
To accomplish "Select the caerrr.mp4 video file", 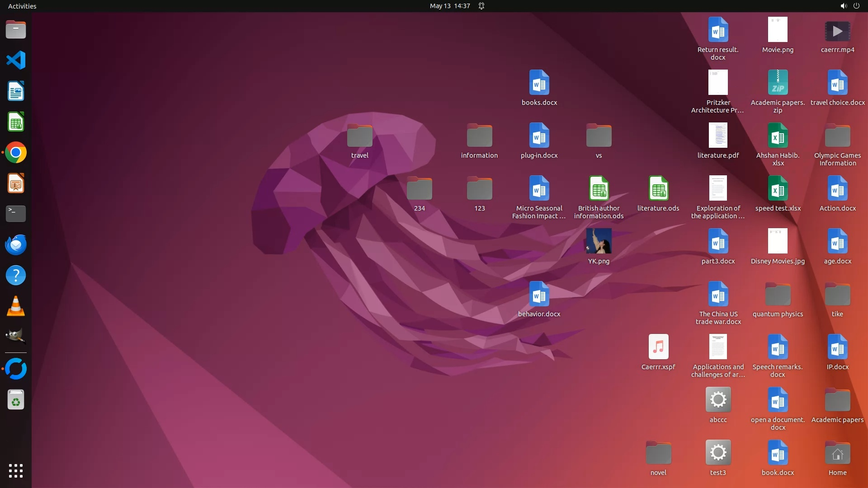I will 837,31.
